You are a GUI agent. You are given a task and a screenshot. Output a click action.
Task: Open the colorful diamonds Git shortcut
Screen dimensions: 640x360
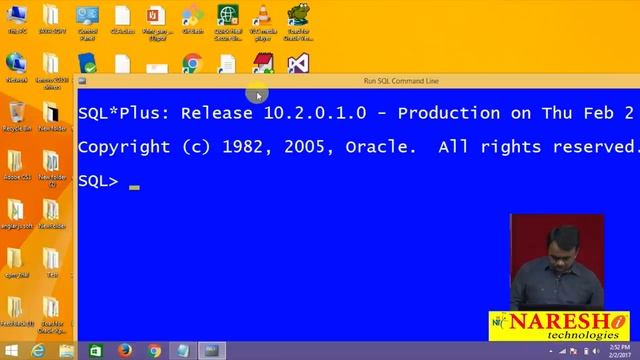pyautogui.click(x=193, y=19)
